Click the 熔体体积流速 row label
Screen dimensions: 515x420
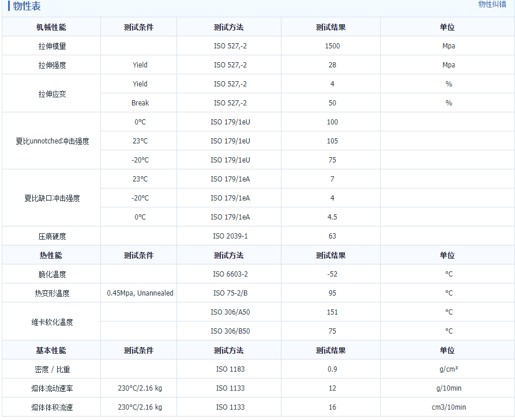[52, 407]
